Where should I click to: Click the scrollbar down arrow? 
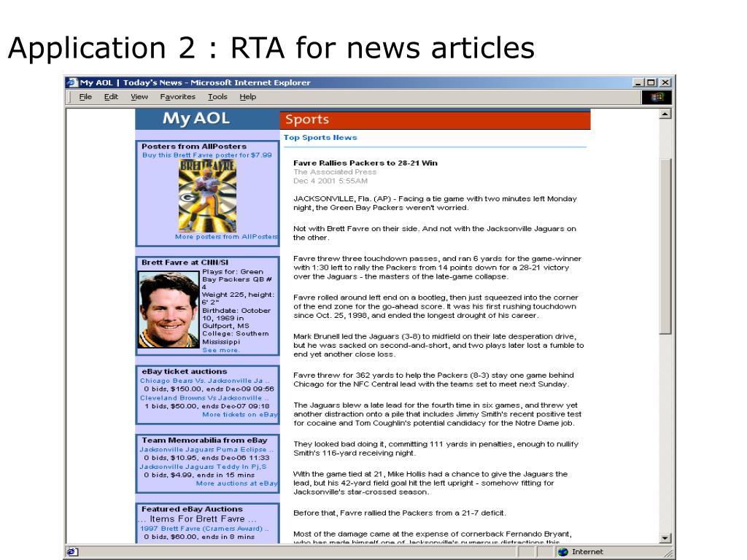click(x=665, y=538)
